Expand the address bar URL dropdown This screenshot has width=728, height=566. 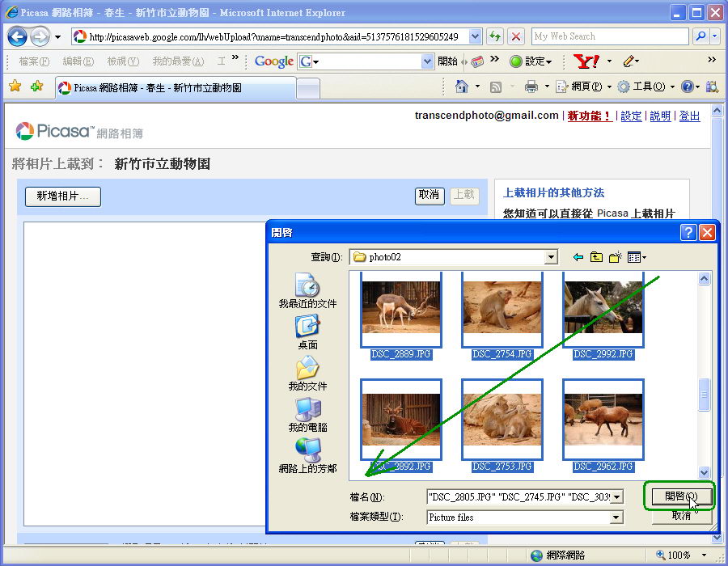[475, 36]
